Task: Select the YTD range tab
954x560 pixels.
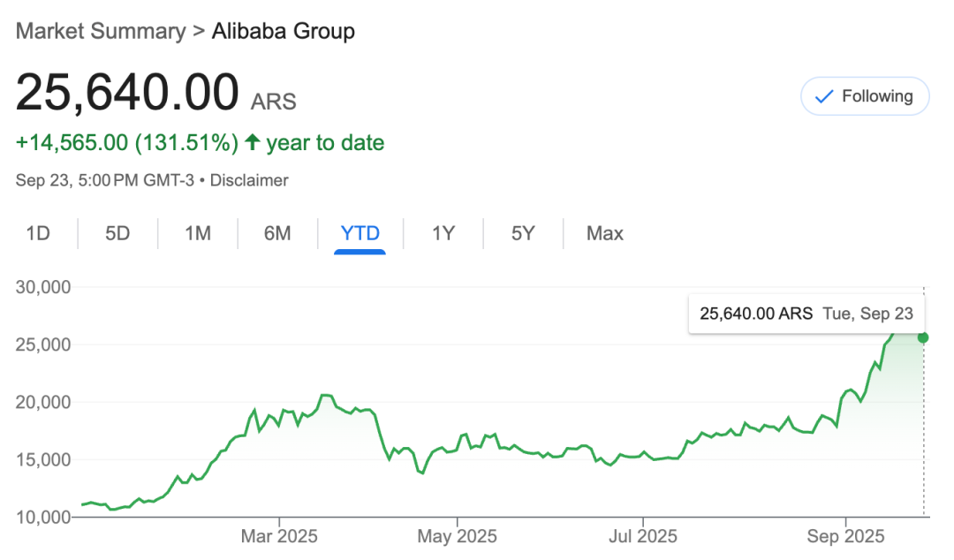Action: coord(360,233)
